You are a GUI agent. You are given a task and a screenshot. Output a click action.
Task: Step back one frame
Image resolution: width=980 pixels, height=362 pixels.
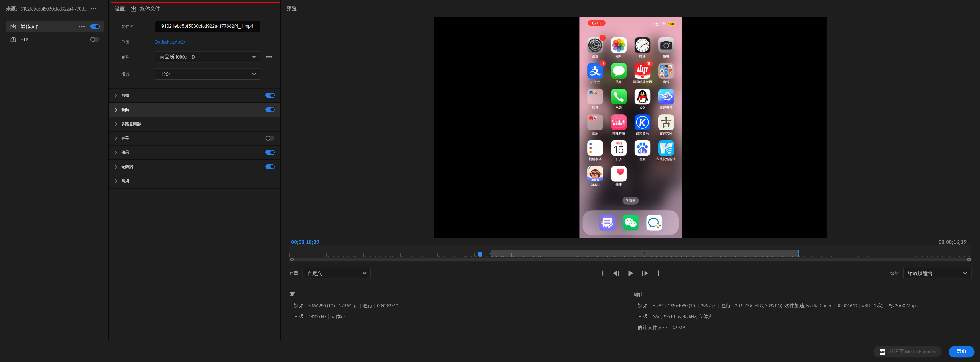[x=616, y=273]
